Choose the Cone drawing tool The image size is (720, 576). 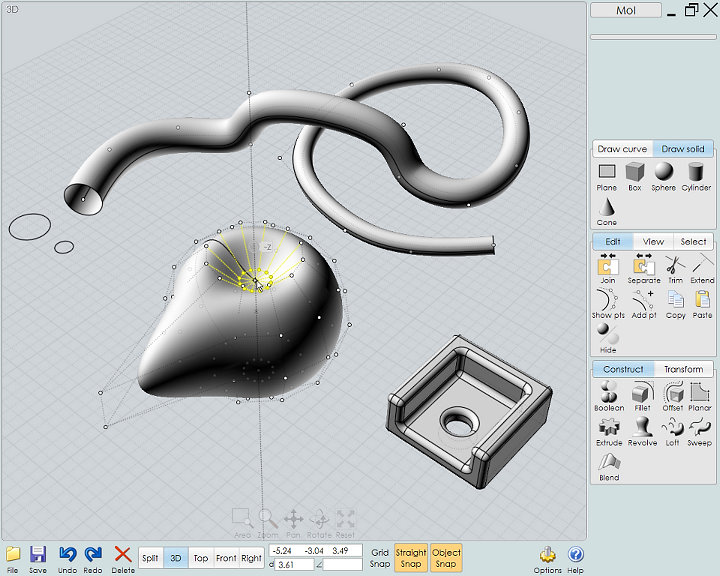[607, 208]
